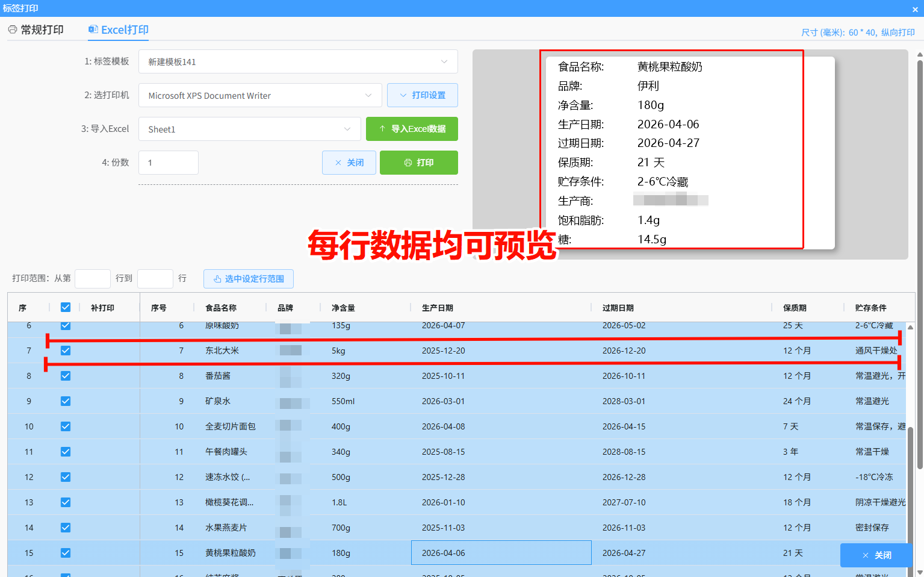Click the 份数 copies input field
Viewport: 924px width, 577px height.
(169, 163)
